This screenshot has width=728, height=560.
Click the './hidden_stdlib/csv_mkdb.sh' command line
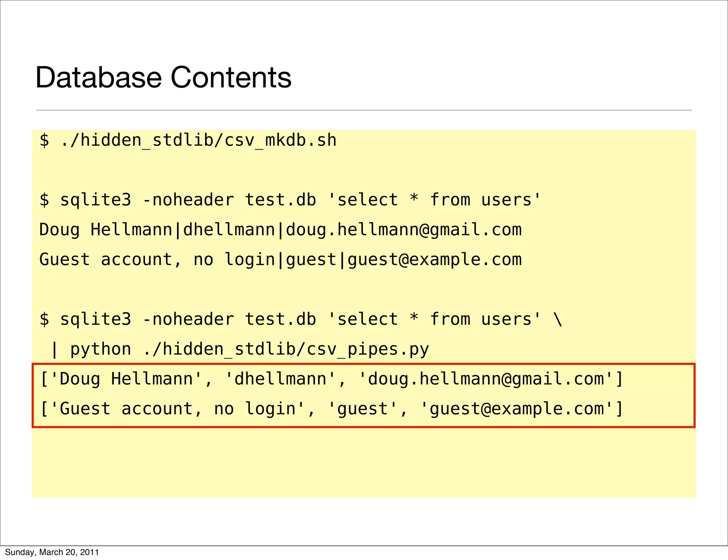(x=188, y=140)
